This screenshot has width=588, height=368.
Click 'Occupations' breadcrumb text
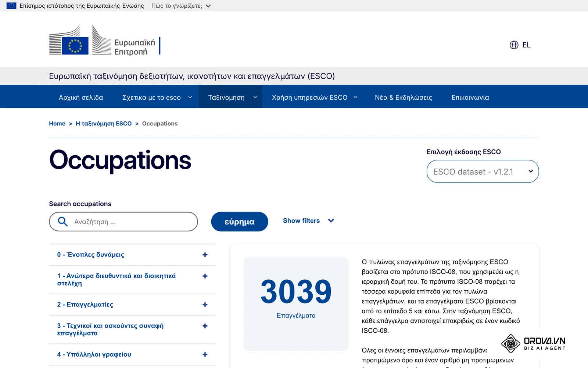160,124
